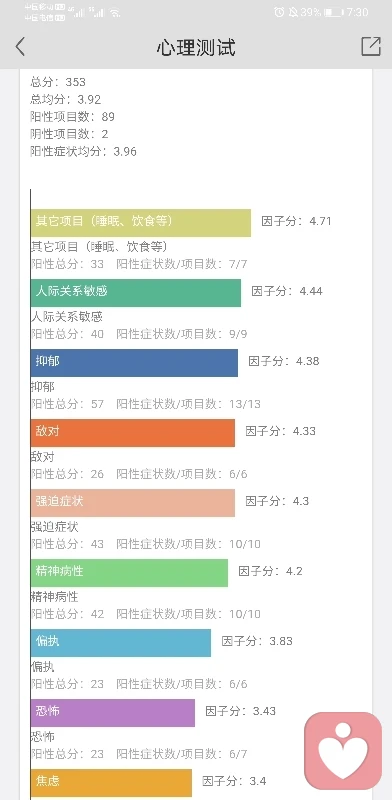Tap the alarm clock status icon

pyautogui.click(x=279, y=12)
